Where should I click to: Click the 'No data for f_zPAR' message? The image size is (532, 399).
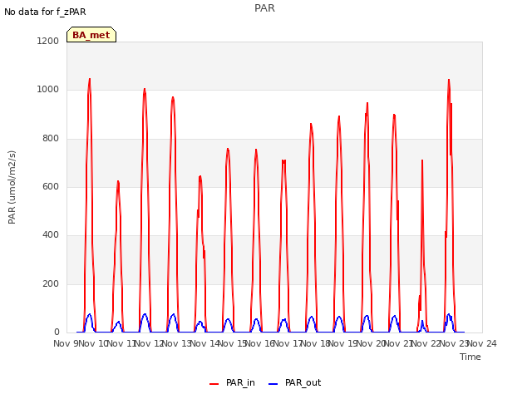point(45,12)
